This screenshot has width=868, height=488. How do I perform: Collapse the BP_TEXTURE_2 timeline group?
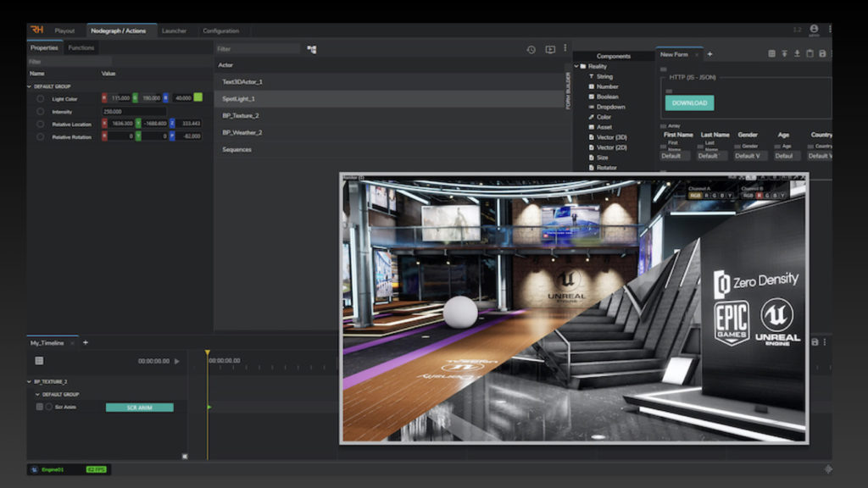tap(30, 382)
